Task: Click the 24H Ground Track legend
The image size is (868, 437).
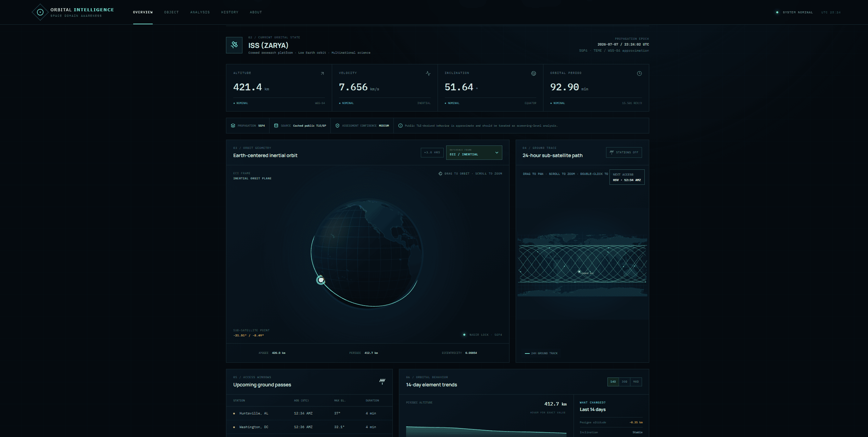Action: 541,353
